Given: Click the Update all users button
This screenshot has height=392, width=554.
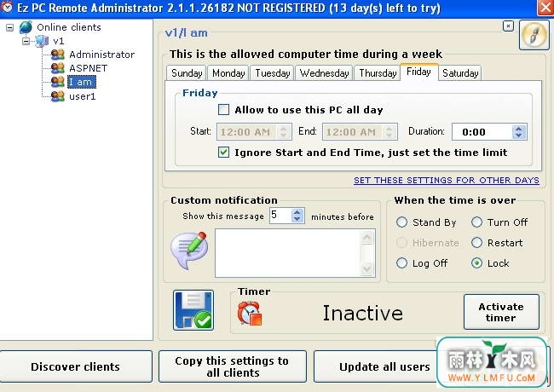Looking at the screenshot, I should coord(384,366).
